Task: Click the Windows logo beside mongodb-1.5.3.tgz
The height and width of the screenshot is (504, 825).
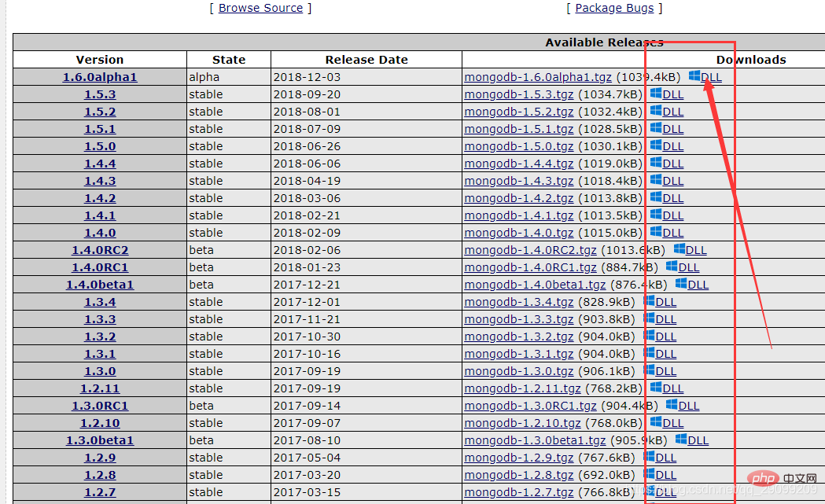Action: (656, 94)
